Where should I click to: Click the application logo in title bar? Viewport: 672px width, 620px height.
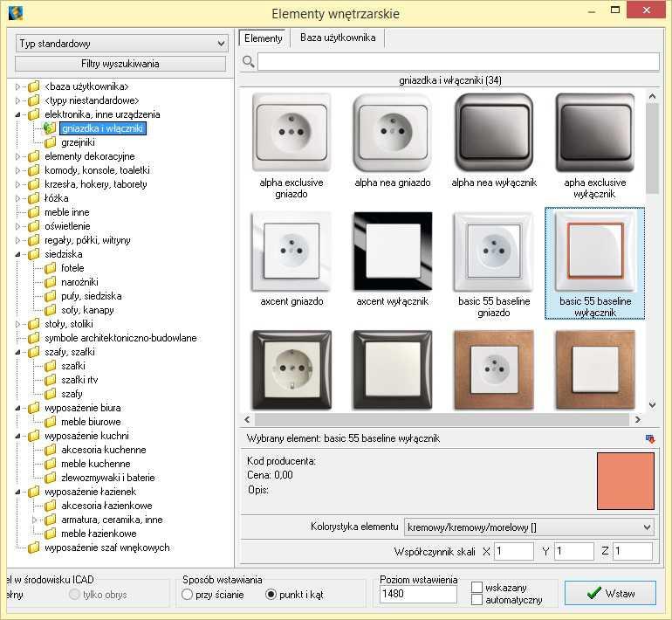pyautogui.click(x=16, y=13)
